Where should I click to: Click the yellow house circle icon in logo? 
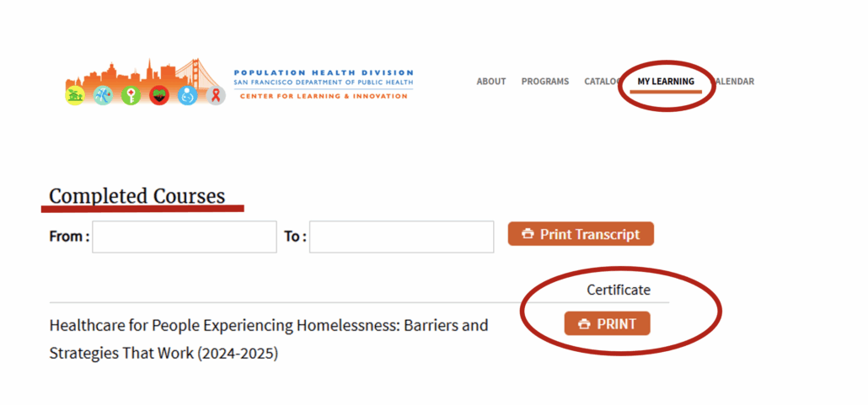[76, 96]
